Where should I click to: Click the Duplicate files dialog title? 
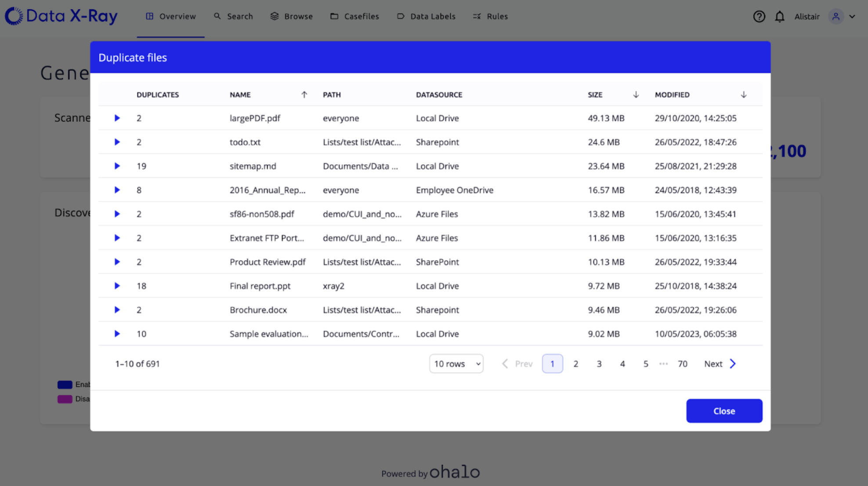pos(133,58)
